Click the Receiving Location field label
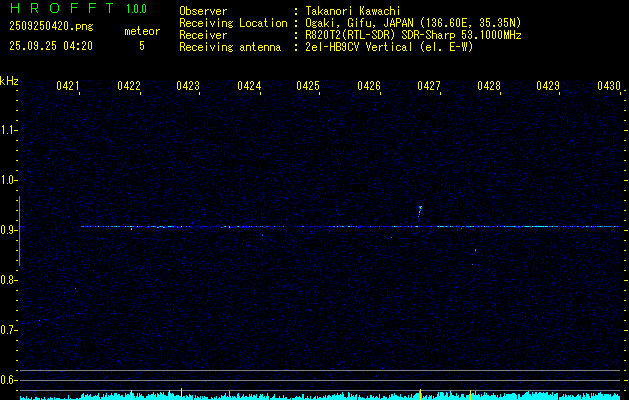This screenshot has width=629, height=400. tap(233, 23)
